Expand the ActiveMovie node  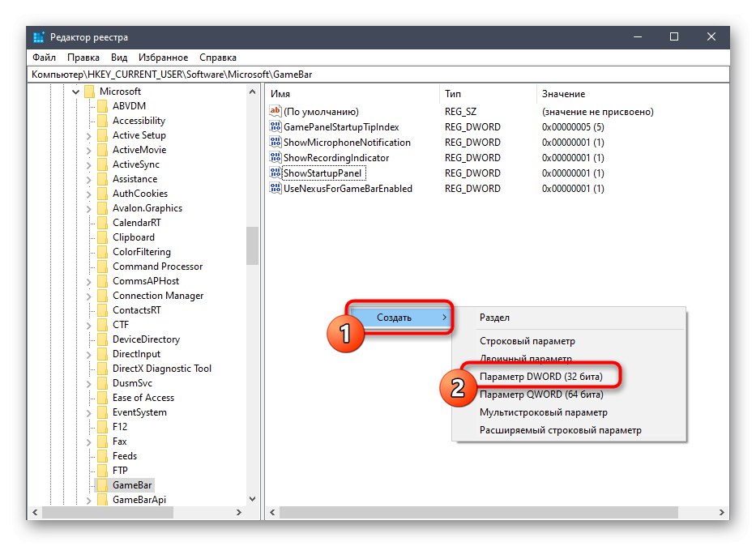tap(88, 151)
